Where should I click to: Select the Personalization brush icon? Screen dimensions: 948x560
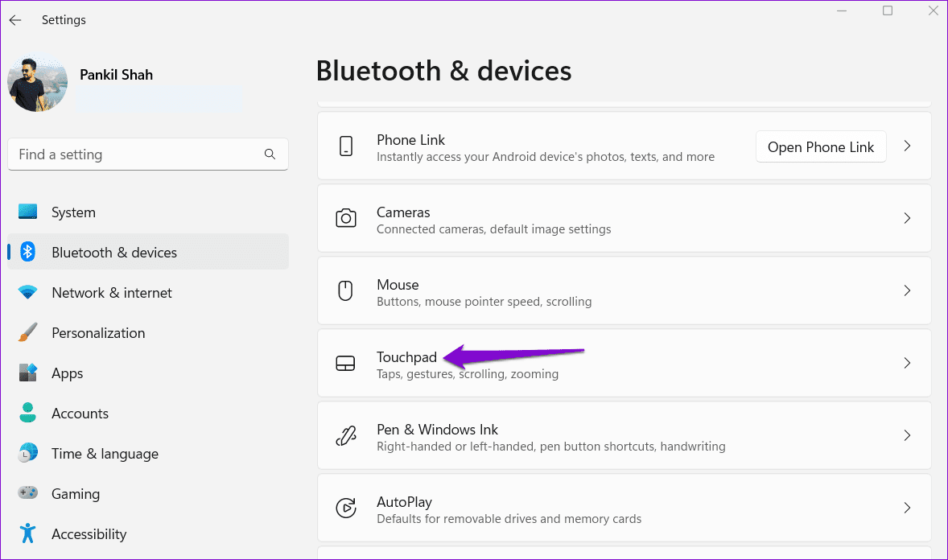coord(27,332)
